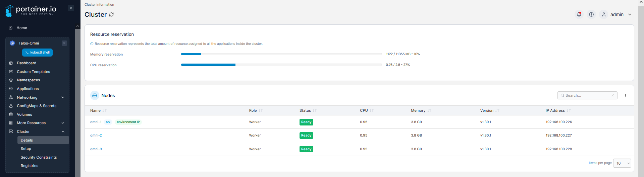
Task: Sort nodes by IP Address column
Action: click(x=558, y=110)
